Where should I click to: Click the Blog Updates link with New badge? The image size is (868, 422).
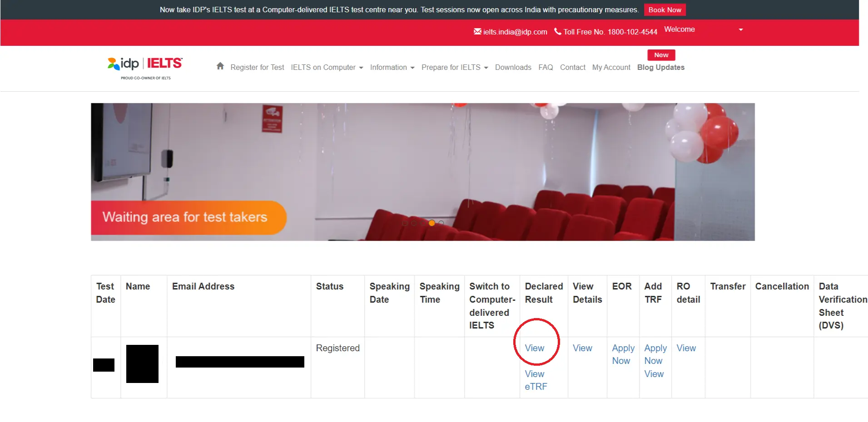(661, 67)
